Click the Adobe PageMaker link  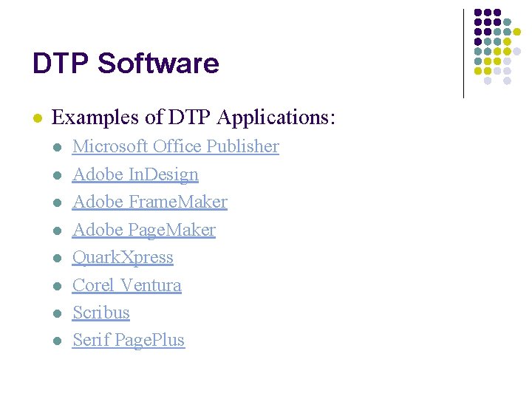pyautogui.click(x=144, y=230)
